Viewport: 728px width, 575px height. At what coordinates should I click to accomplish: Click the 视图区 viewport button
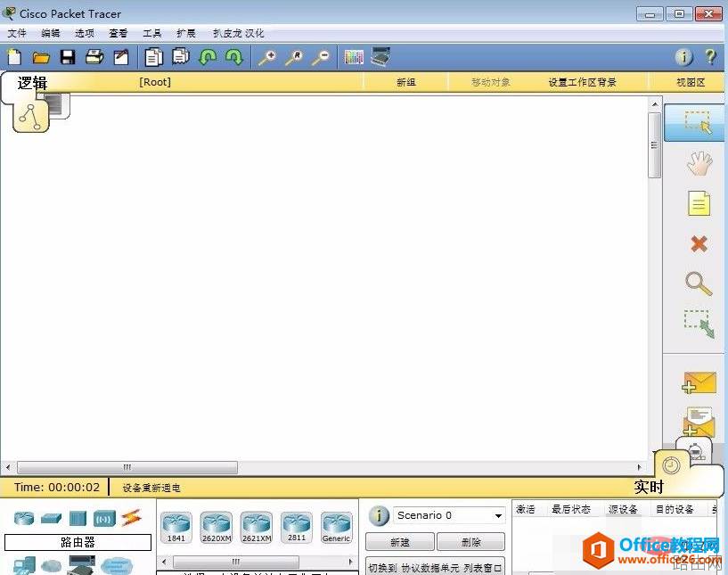[691, 82]
